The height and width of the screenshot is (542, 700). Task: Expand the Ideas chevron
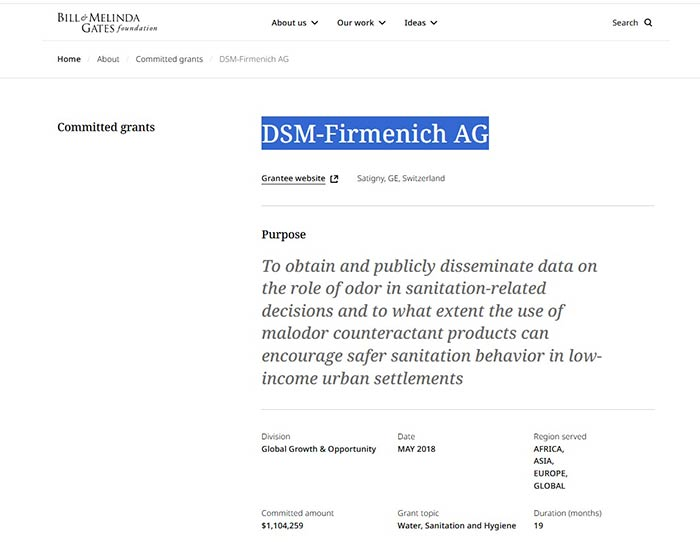pos(434,23)
